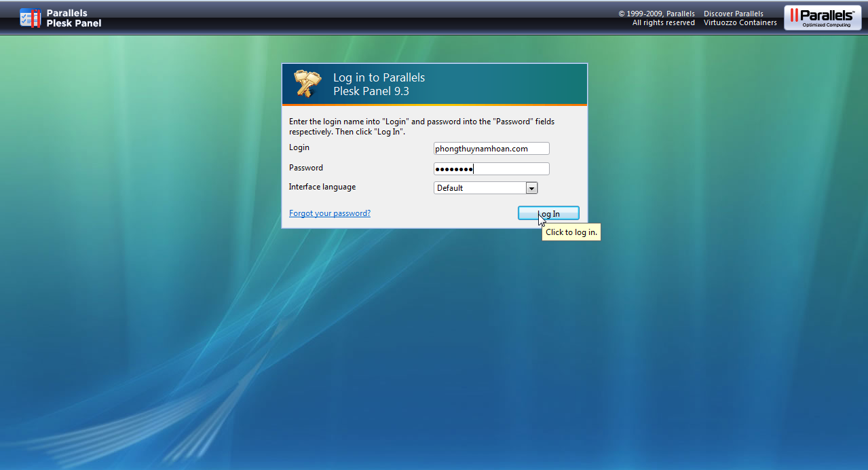Open the Virtuozzo Containers link
This screenshot has height=470, width=868.
[740, 23]
